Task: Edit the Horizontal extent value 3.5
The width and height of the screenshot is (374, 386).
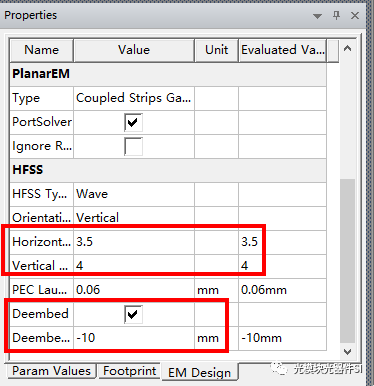Action: click(x=134, y=242)
